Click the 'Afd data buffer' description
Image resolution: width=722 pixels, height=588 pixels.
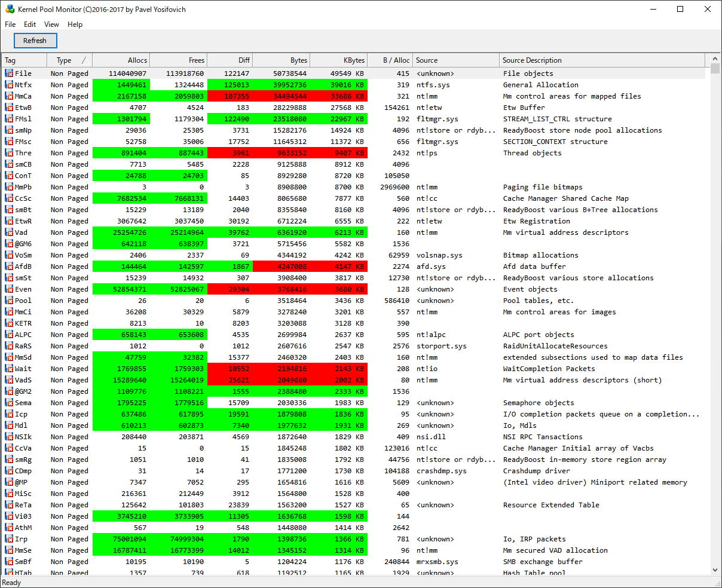click(534, 267)
